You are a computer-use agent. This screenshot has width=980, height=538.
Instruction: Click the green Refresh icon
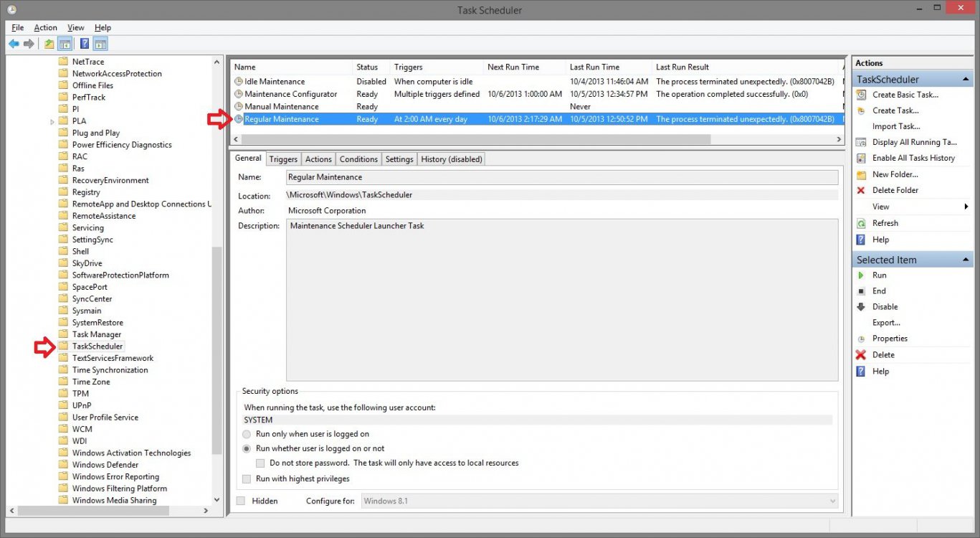[x=861, y=223]
